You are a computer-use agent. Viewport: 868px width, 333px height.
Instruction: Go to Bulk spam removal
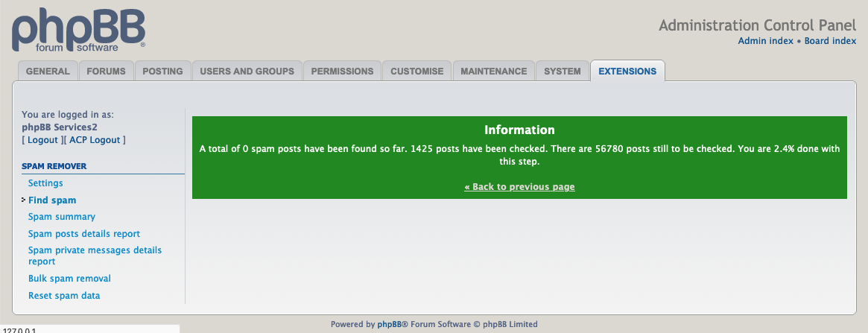70,279
